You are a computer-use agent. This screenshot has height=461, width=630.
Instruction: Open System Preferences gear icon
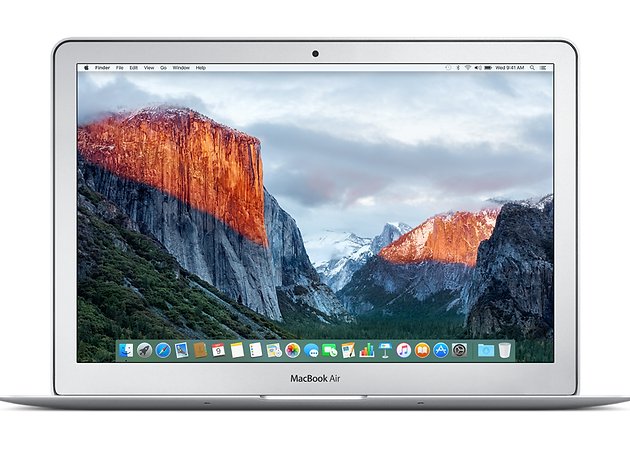pos(459,350)
